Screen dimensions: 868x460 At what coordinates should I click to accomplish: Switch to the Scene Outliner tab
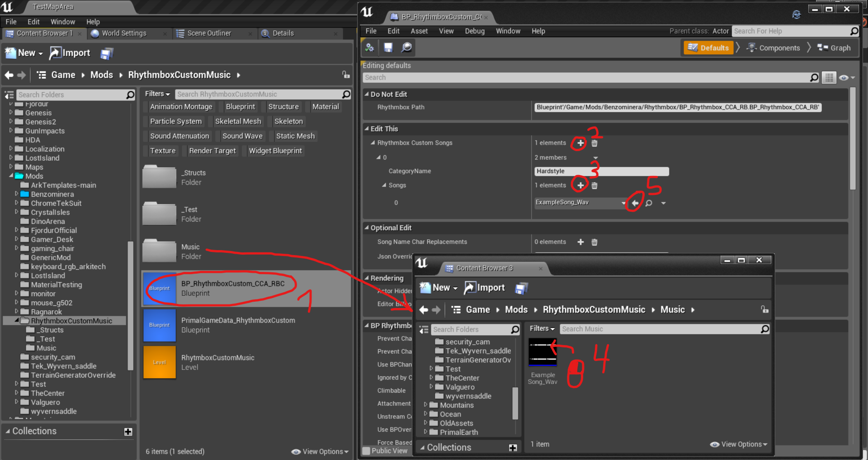pyautogui.click(x=209, y=33)
